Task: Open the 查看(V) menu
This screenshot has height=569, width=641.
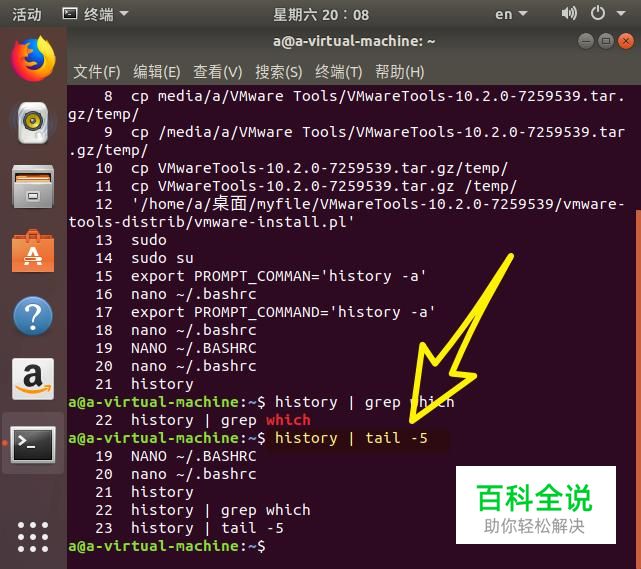Action: click(217, 72)
